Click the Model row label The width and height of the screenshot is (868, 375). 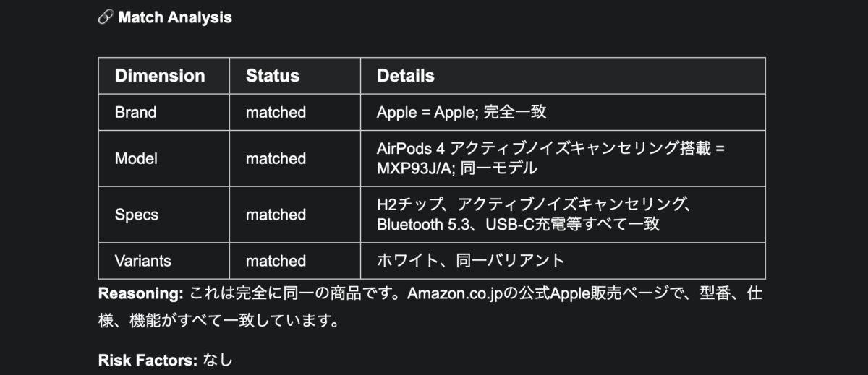[136, 158]
